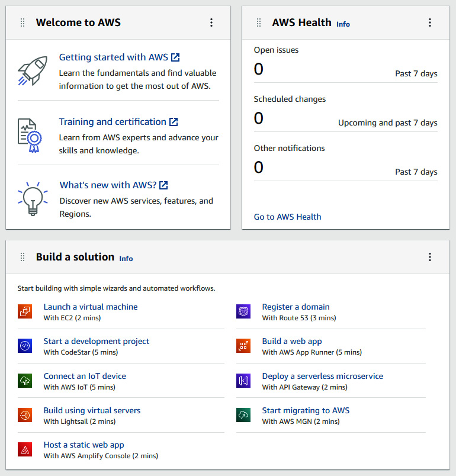
Task: Click the 'Welcome to AWS' heading
Action: tap(78, 22)
